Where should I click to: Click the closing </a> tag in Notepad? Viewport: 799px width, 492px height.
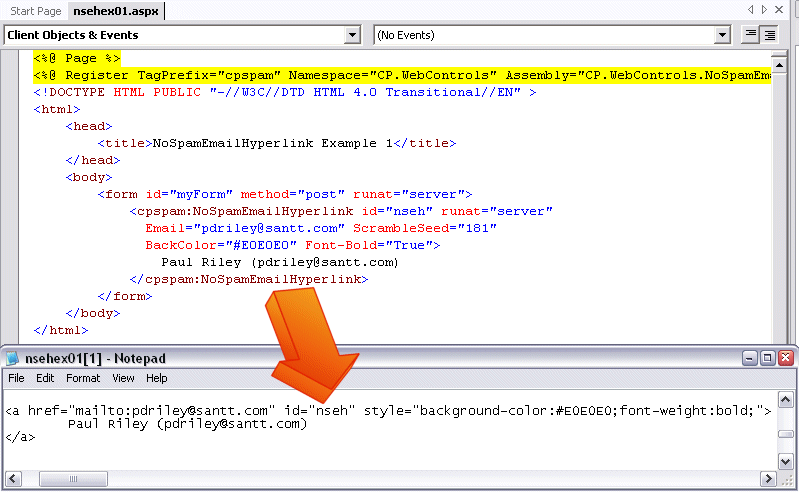(20, 437)
